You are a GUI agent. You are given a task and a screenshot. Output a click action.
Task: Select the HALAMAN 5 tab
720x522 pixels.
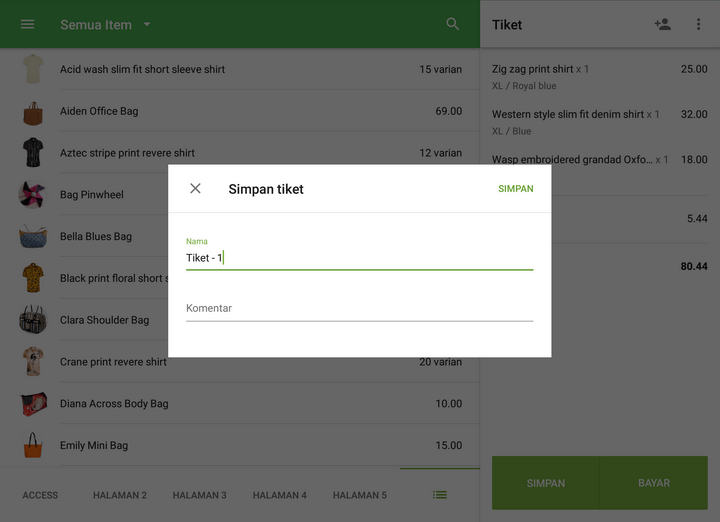click(x=359, y=495)
